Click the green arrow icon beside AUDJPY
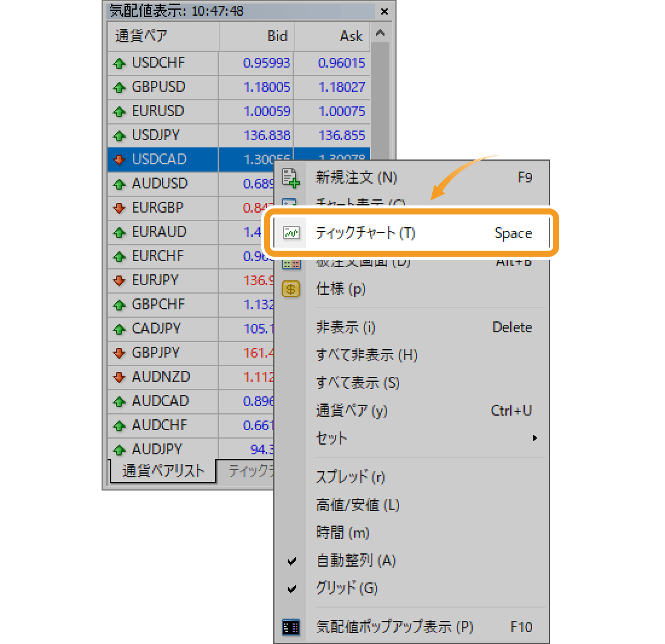 [x=120, y=450]
